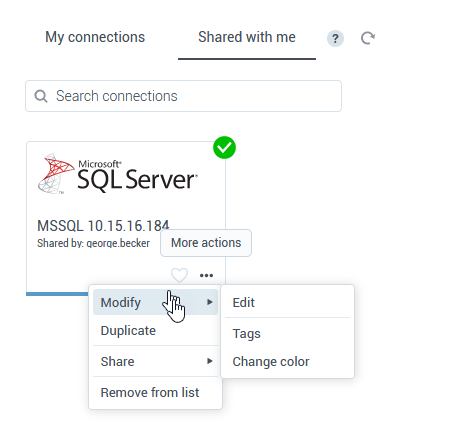Open the help question mark icon
The width and height of the screenshot is (451, 431).
[335, 39]
